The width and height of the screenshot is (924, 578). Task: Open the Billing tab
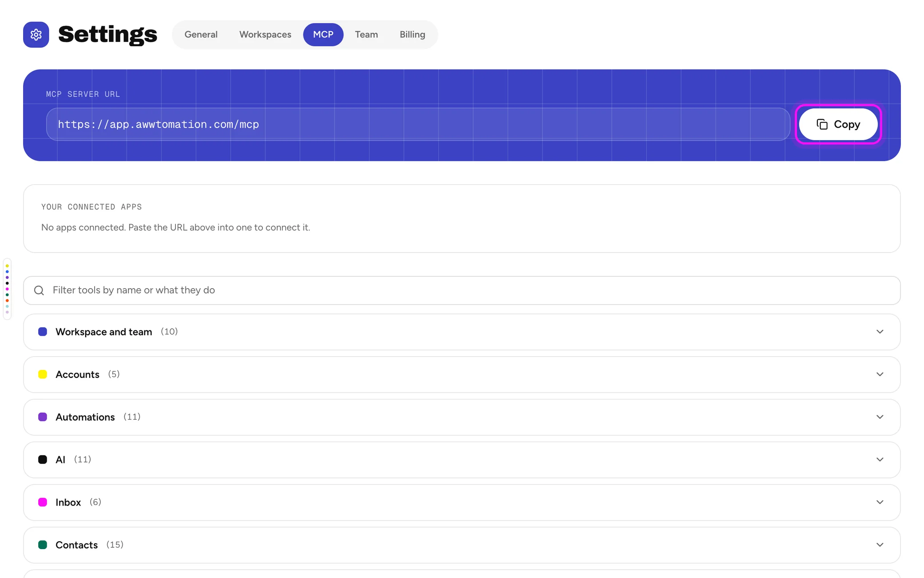(412, 35)
